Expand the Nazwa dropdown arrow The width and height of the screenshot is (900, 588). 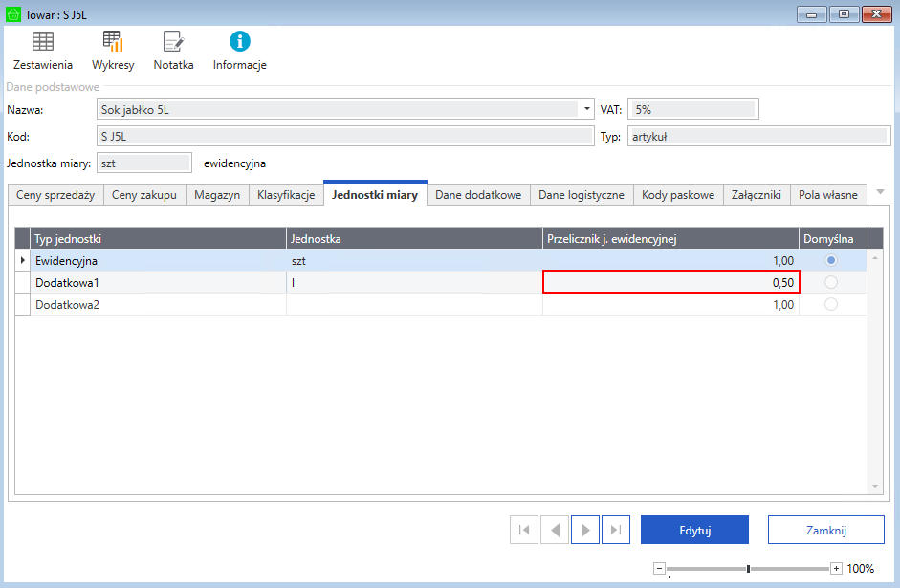click(x=586, y=109)
